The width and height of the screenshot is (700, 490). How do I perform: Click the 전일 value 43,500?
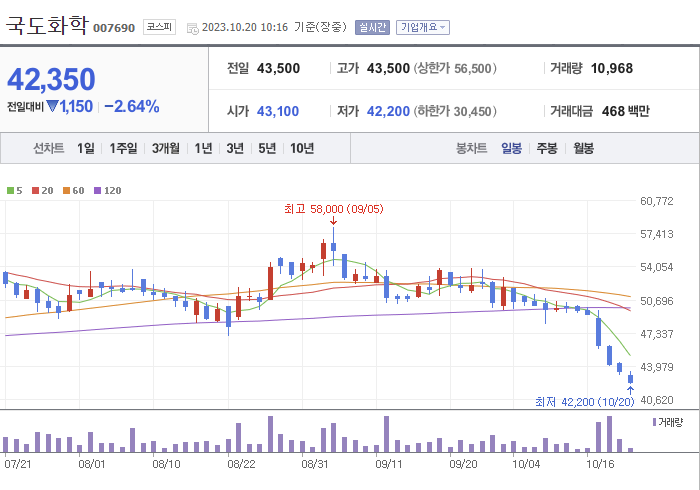[x=279, y=68]
